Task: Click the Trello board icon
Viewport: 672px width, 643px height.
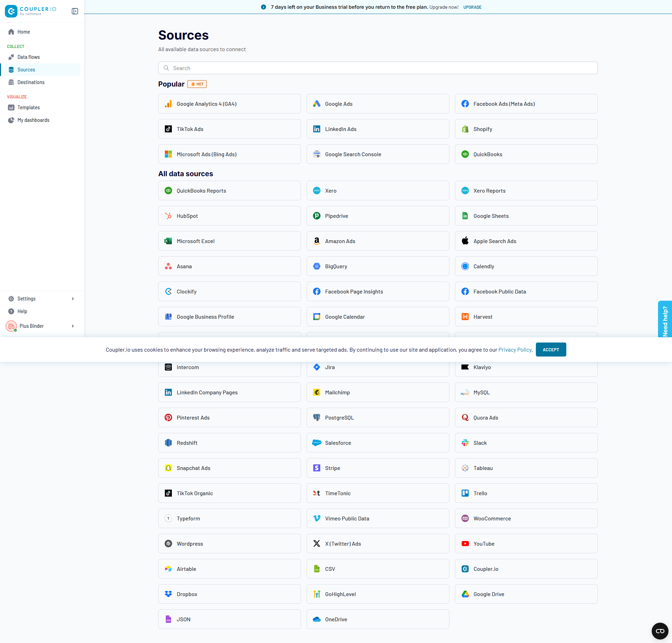Action: point(465,493)
